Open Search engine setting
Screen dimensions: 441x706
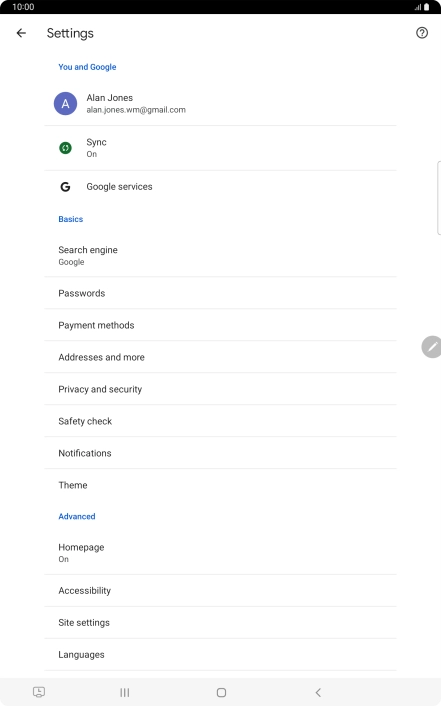point(221,255)
